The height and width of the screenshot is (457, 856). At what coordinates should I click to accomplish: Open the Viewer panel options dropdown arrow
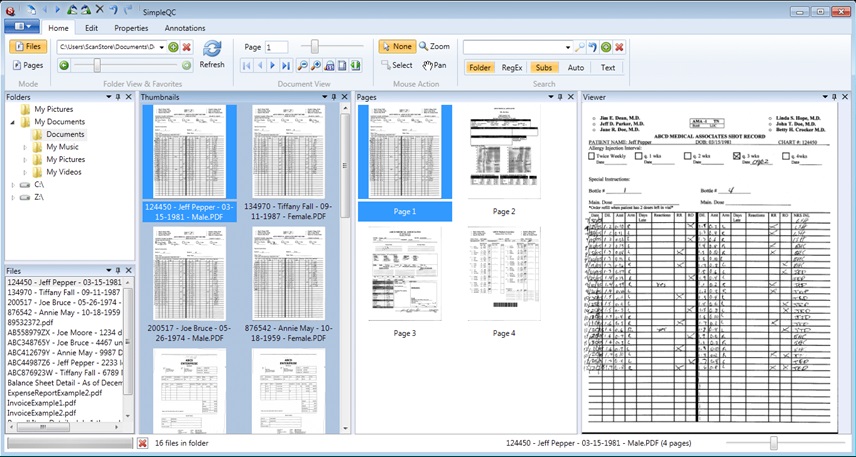coord(825,97)
